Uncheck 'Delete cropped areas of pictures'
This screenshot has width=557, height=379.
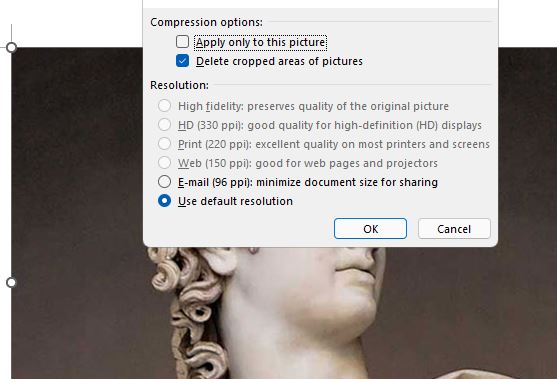point(182,61)
